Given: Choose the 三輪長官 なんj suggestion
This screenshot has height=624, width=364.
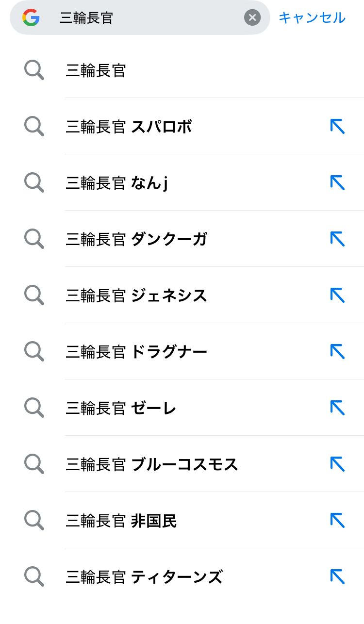Looking at the screenshot, I should 116,183.
